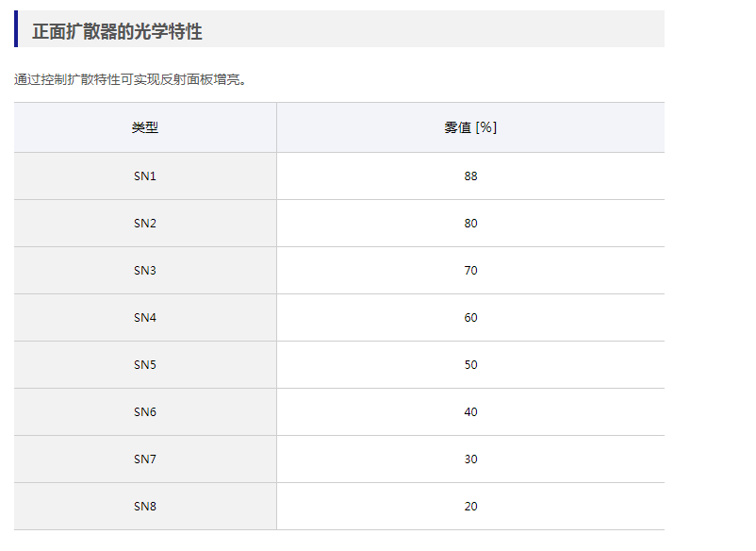
Task: Select the haze value 20 cell
Action: pyautogui.click(x=470, y=507)
